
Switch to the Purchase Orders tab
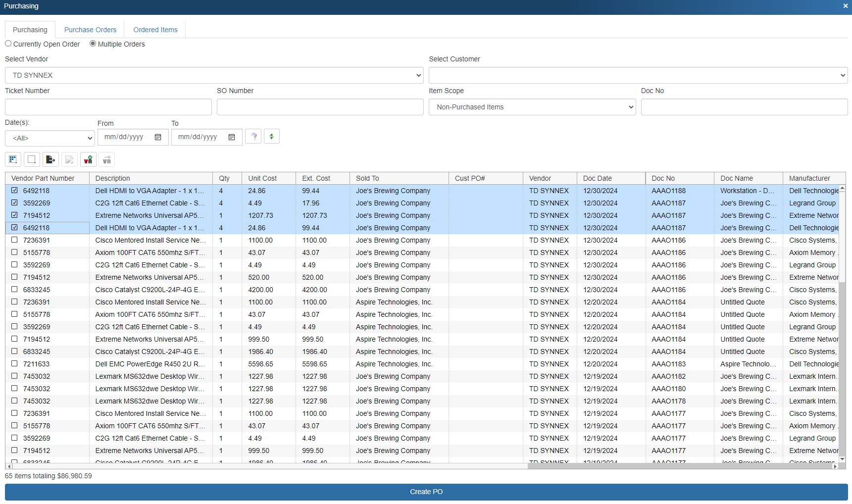[x=90, y=30]
